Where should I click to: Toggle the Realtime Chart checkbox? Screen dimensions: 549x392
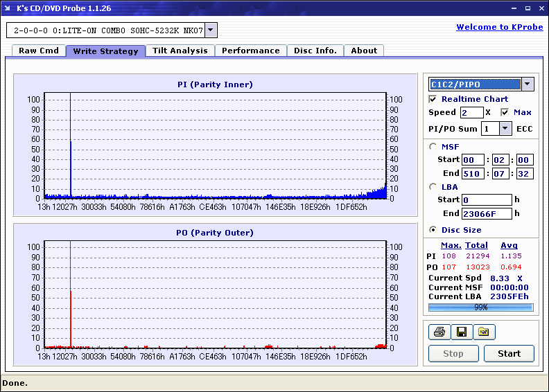(x=433, y=99)
